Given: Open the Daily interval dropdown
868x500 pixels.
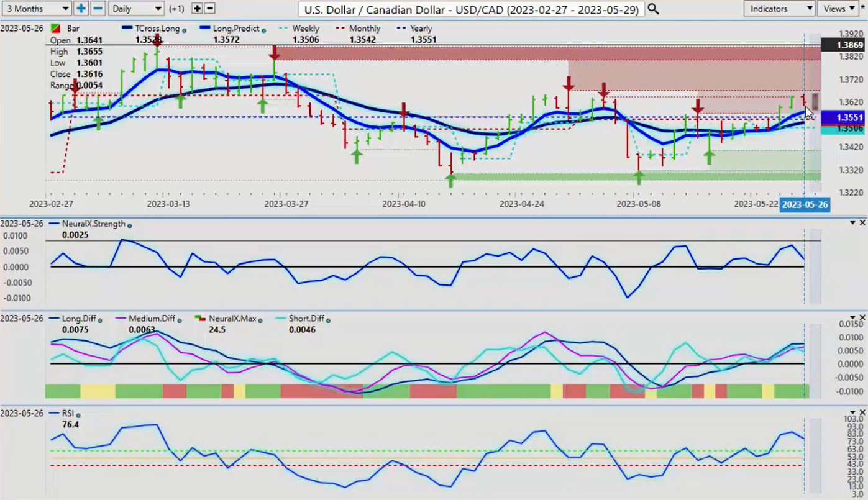Looking at the screenshot, I should click(x=136, y=9).
